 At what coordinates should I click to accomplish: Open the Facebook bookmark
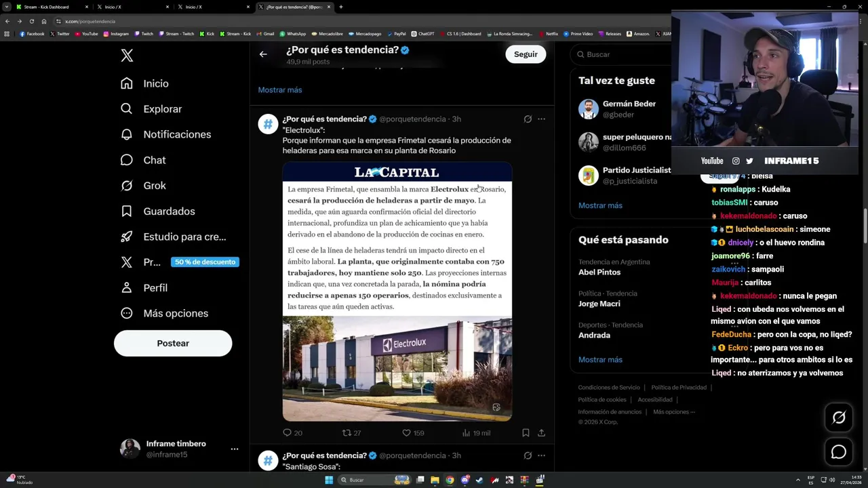32,34
